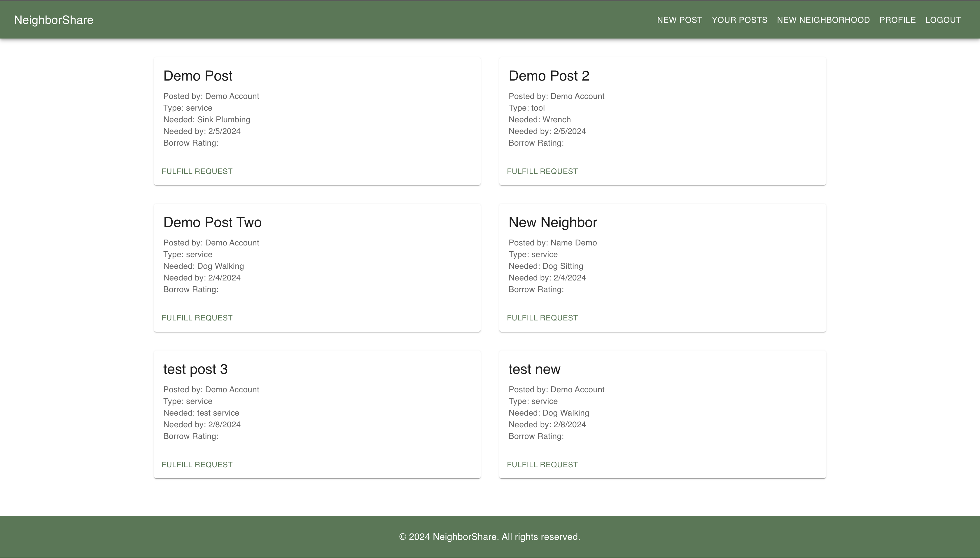Fulfill request on Demo Post Two card
Image resolution: width=980 pixels, height=558 pixels.
[197, 318]
